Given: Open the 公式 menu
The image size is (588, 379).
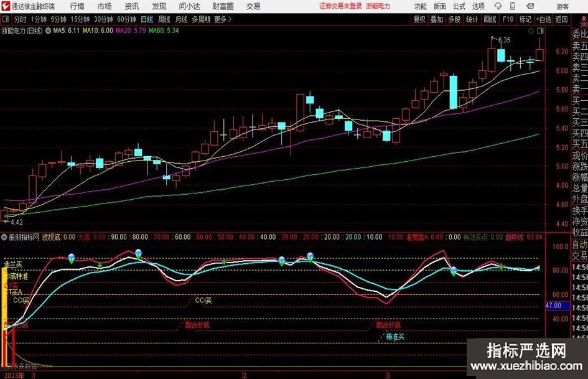Looking at the screenshot, I should pyautogui.click(x=459, y=6).
